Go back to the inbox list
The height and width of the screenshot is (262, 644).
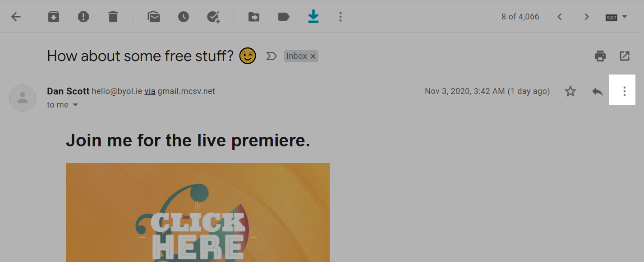point(16,17)
